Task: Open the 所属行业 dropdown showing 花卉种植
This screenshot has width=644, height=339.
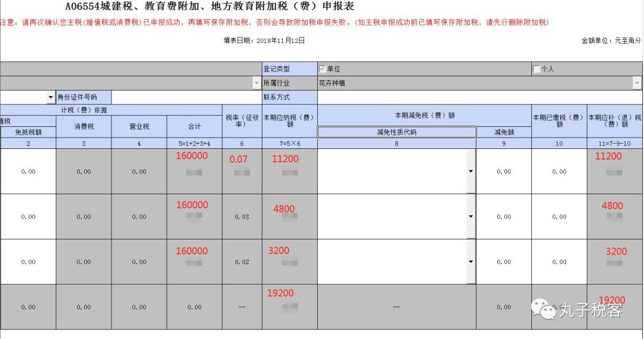Action: click(x=637, y=83)
